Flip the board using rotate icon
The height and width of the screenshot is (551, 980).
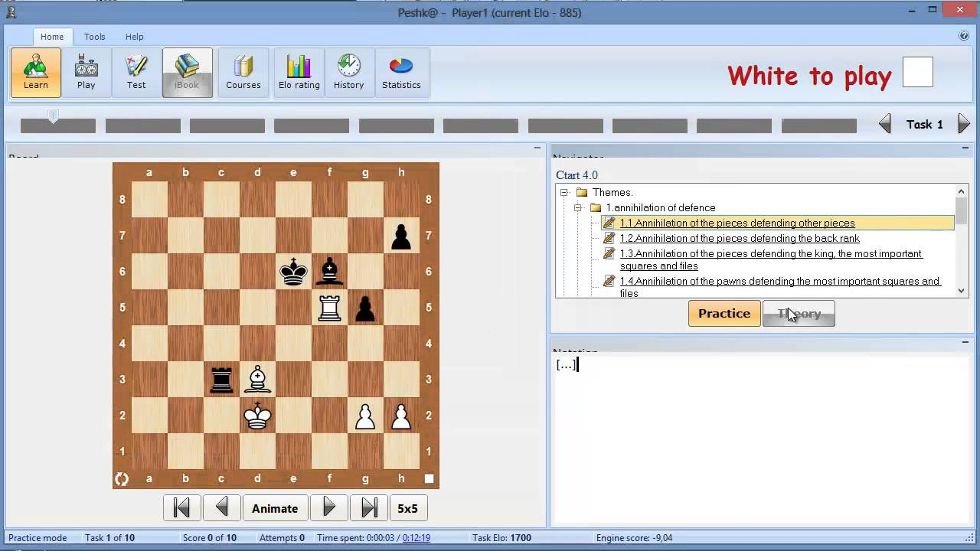point(122,479)
